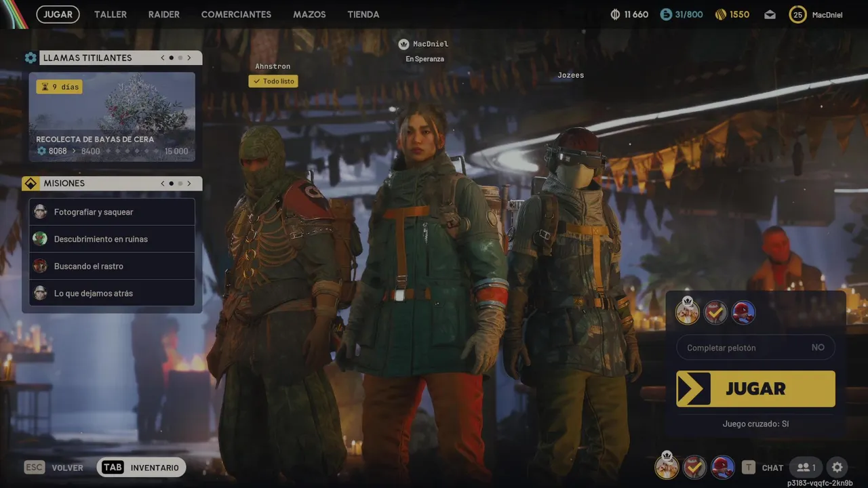The image size is (868, 488).
Task: Select the second squad member avatar in play panel
Action: point(715,312)
